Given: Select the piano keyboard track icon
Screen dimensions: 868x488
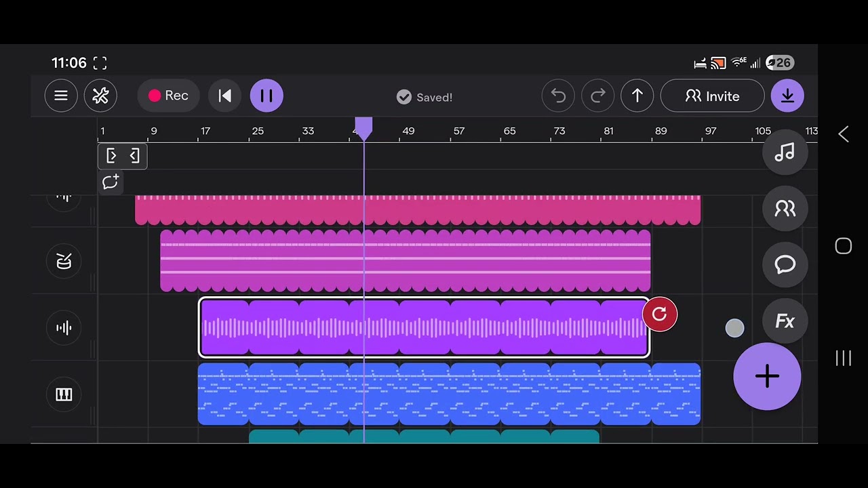Looking at the screenshot, I should [64, 394].
